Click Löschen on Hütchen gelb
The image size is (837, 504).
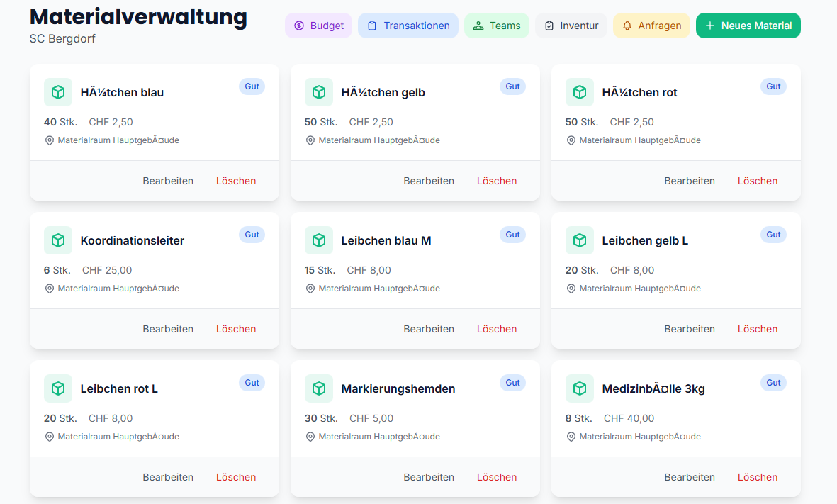[497, 181]
